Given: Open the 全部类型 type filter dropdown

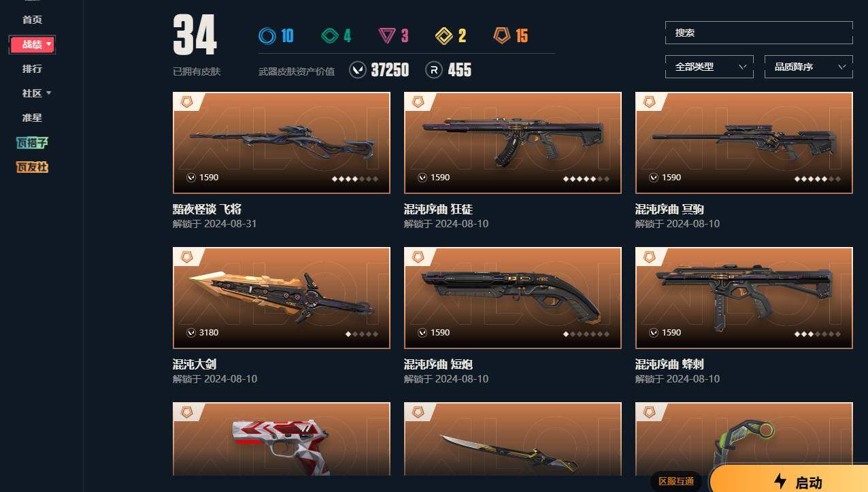Looking at the screenshot, I should coord(710,67).
